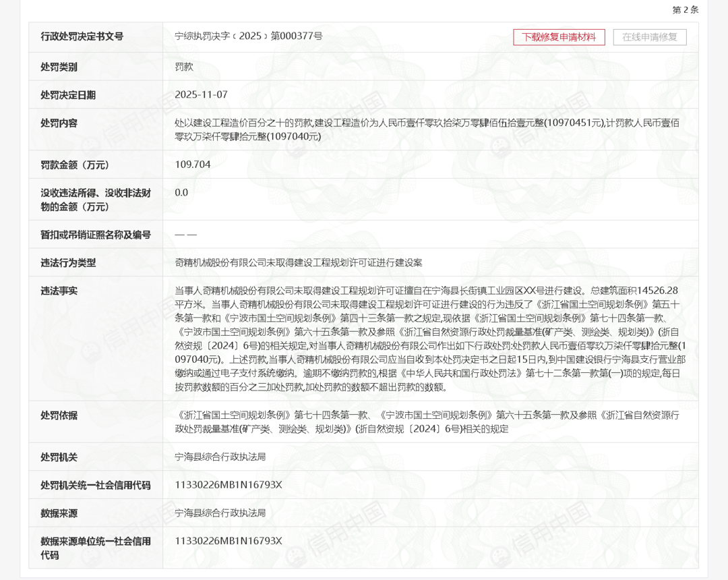Image resolution: width=728 pixels, height=580 pixels.
Task: Select the credit code in 处罚机关统一社会信用代码 row
Action: click(228, 485)
